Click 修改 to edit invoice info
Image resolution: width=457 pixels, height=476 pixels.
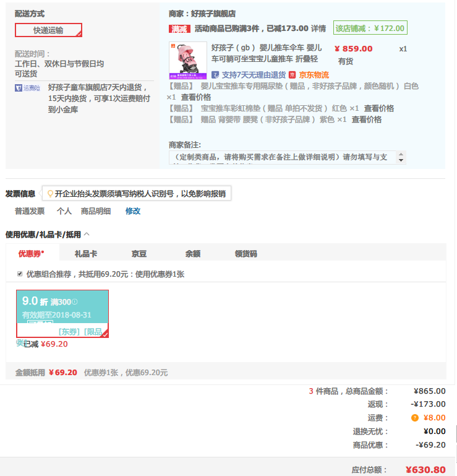[133, 211]
